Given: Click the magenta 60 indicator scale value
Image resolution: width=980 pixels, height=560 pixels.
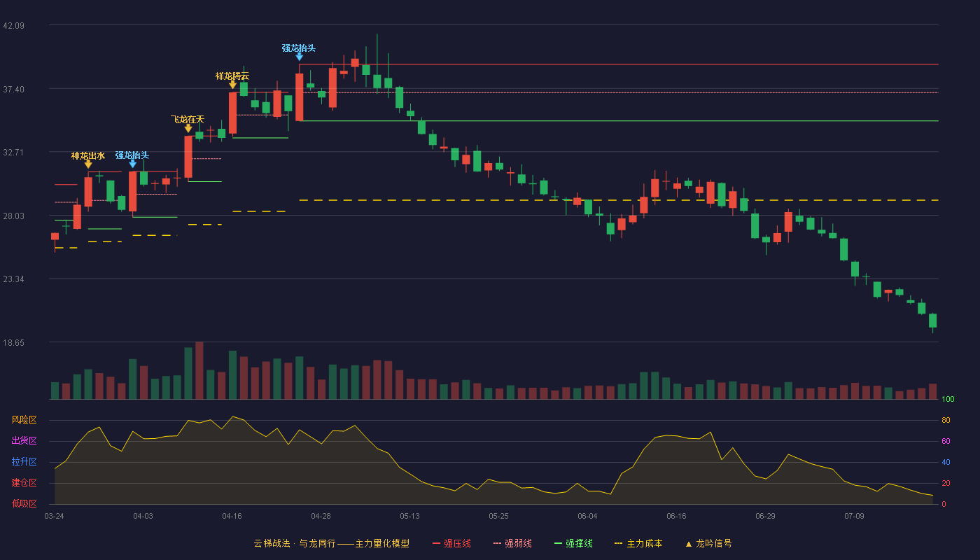Looking at the screenshot, I should (x=946, y=442).
